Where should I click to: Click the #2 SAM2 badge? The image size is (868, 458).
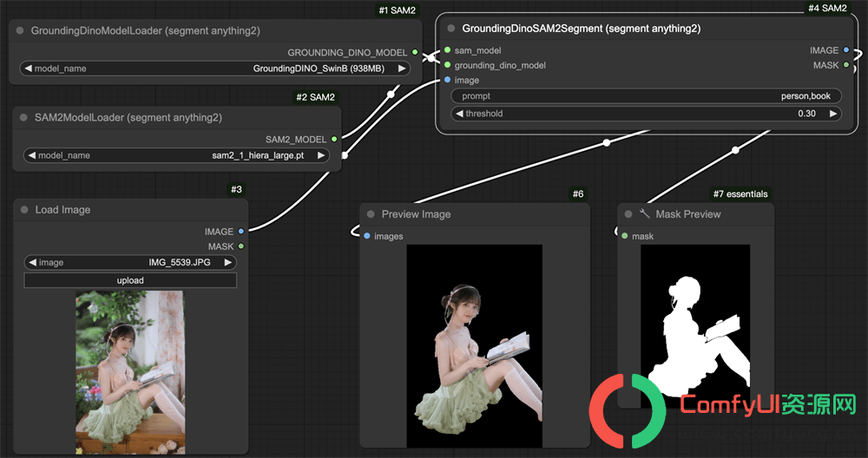coord(316,97)
